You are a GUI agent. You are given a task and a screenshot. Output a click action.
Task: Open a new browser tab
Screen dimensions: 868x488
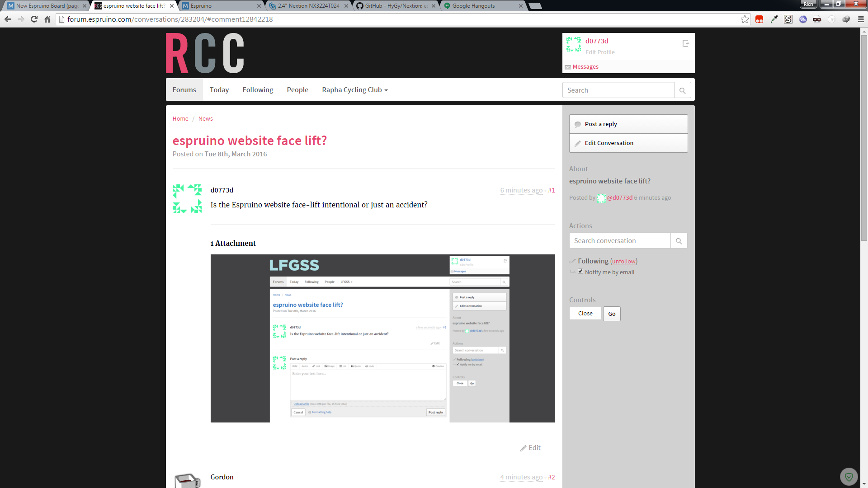tap(535, 6)
